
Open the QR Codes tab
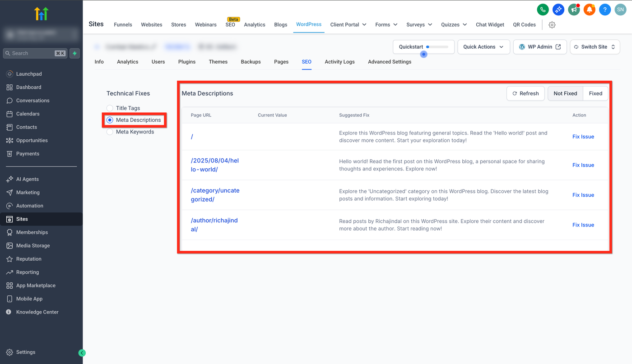[525, 25]
